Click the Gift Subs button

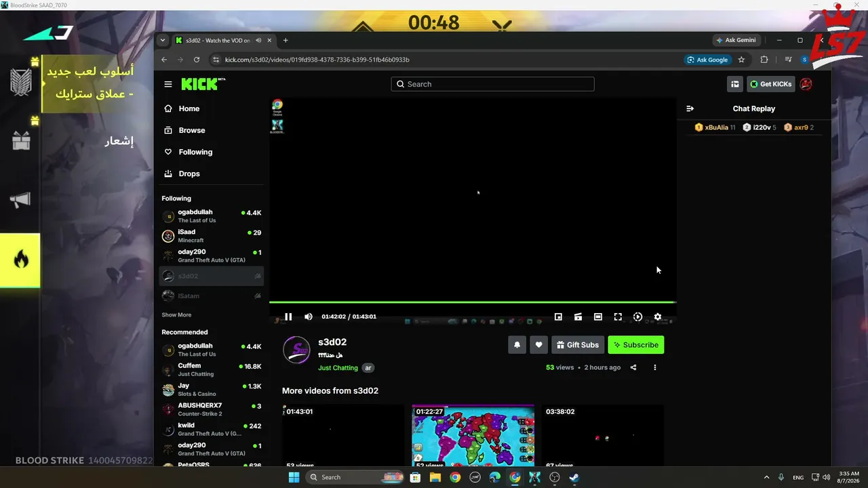click(x=578, y=345)
